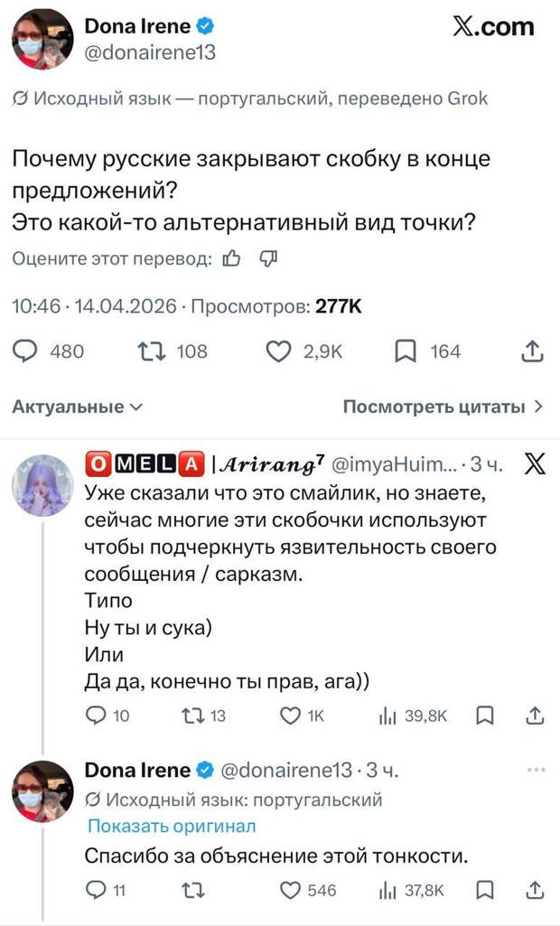Screen dimensions: 560x926
Task: Like the Arirang reply with 1K likes
Action: (290, 716)
